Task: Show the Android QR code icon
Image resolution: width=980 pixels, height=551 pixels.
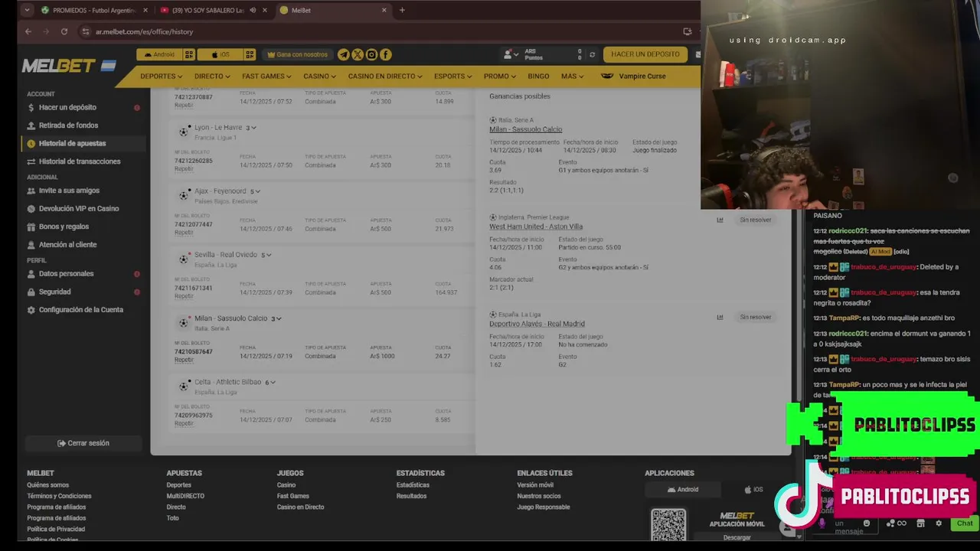Action: click(x=188, y=54)
